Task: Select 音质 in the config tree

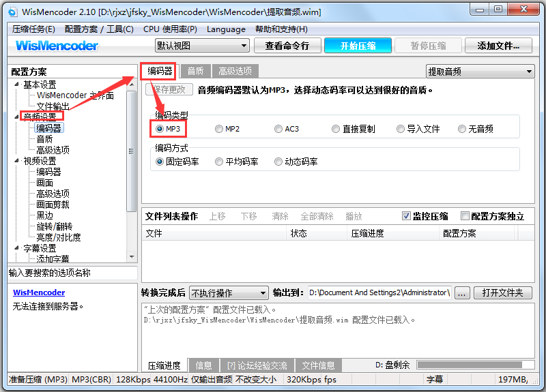Action: point(44,139)
